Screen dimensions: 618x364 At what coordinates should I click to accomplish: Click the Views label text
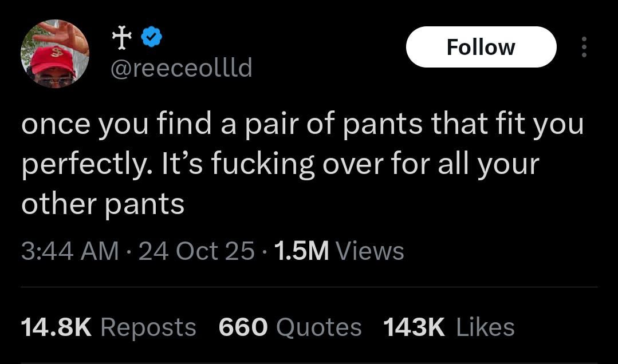tap(370, 251)
